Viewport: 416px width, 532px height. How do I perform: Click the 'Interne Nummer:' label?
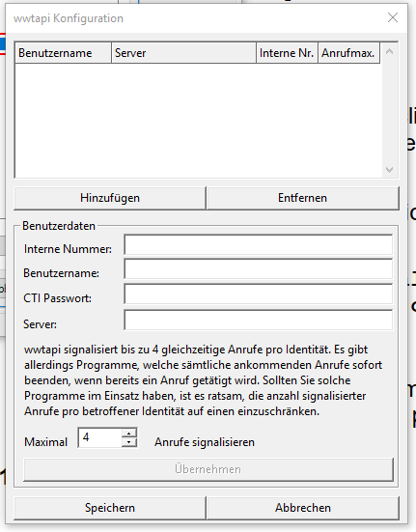68,249
